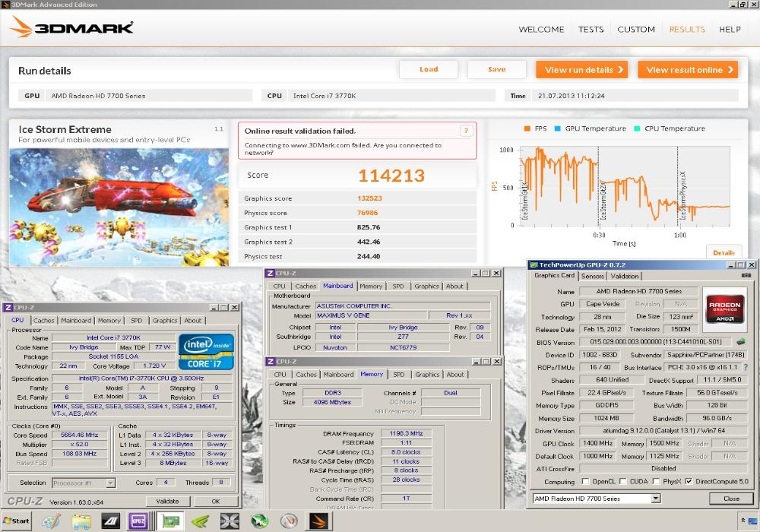760x532 pixels.
Task: Click the CPU-Z processor window title icon
Action: click(x=8, y=308)
